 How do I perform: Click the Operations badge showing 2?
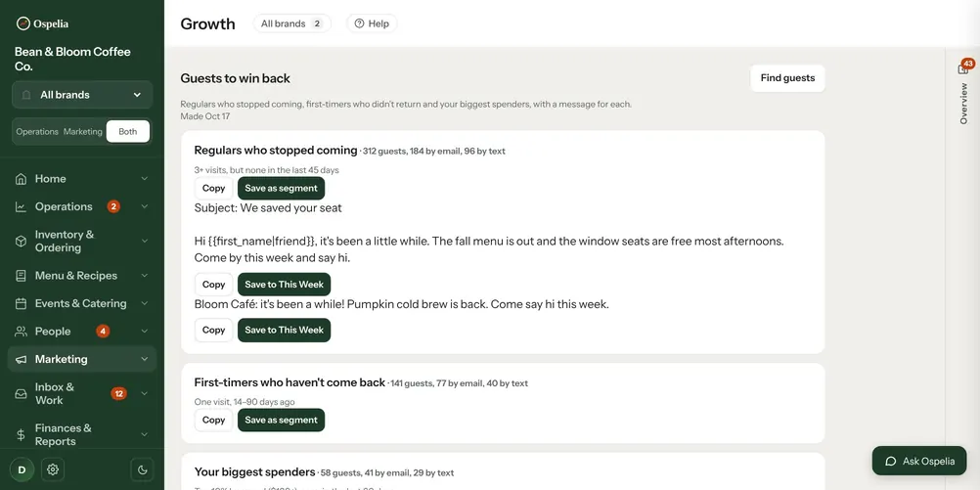coord(113,206)
